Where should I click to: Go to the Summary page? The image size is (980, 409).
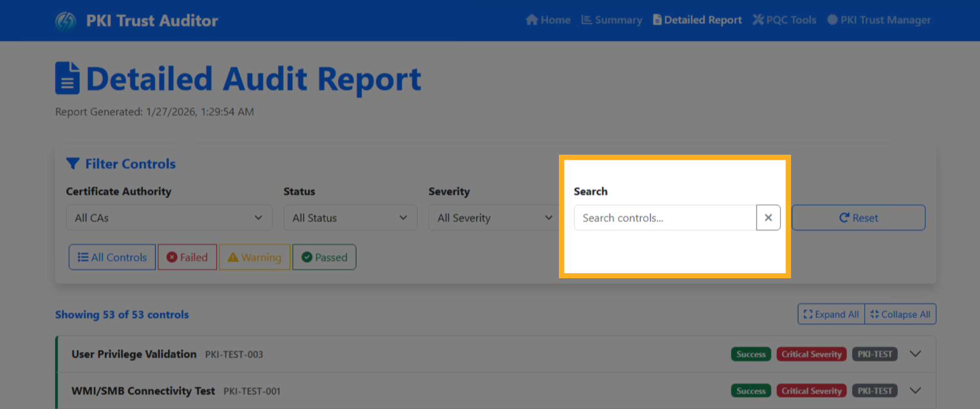(612, 20)
